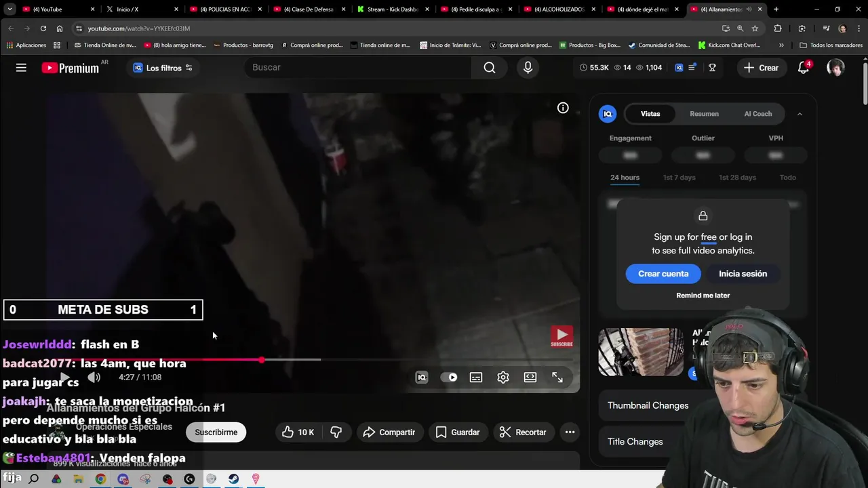868x488 pixels.
Task: Open the AI Coach tab
Action: (x=758, y=114)
